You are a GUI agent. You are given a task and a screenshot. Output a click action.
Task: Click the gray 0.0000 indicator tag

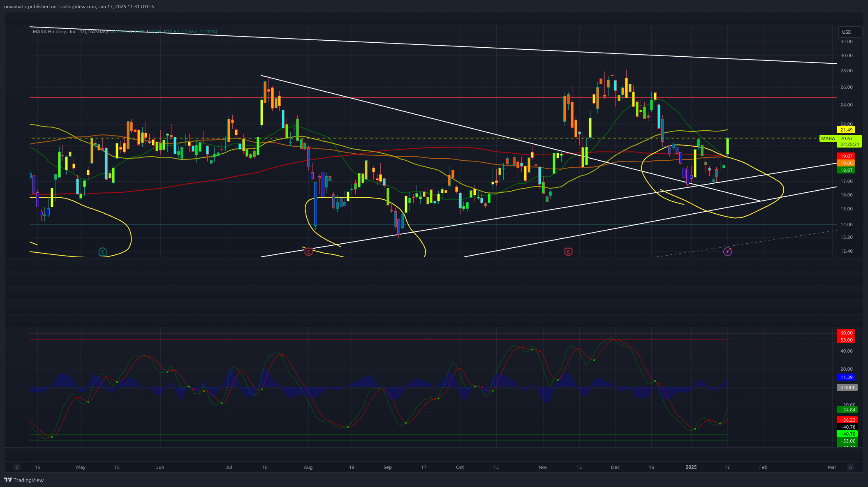(x=847, y=388)
